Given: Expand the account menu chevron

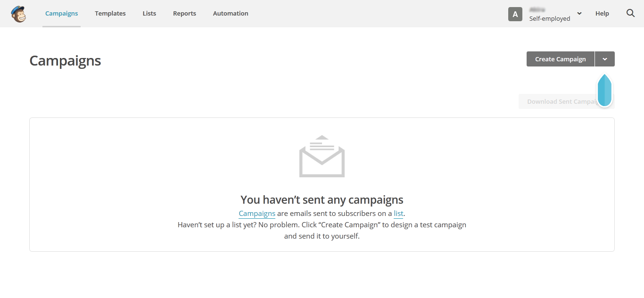Looking at the screenshot, I should point(579,14).
